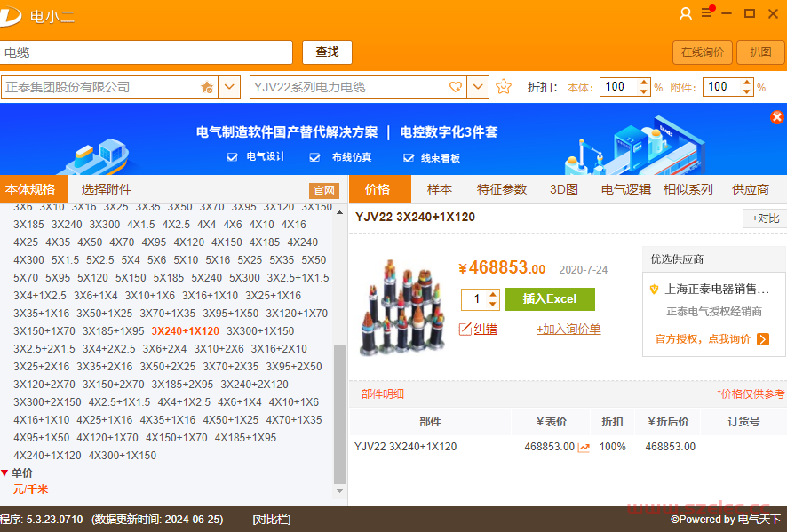Click the 对比栏 status bar entry

(x=271, y=520)
